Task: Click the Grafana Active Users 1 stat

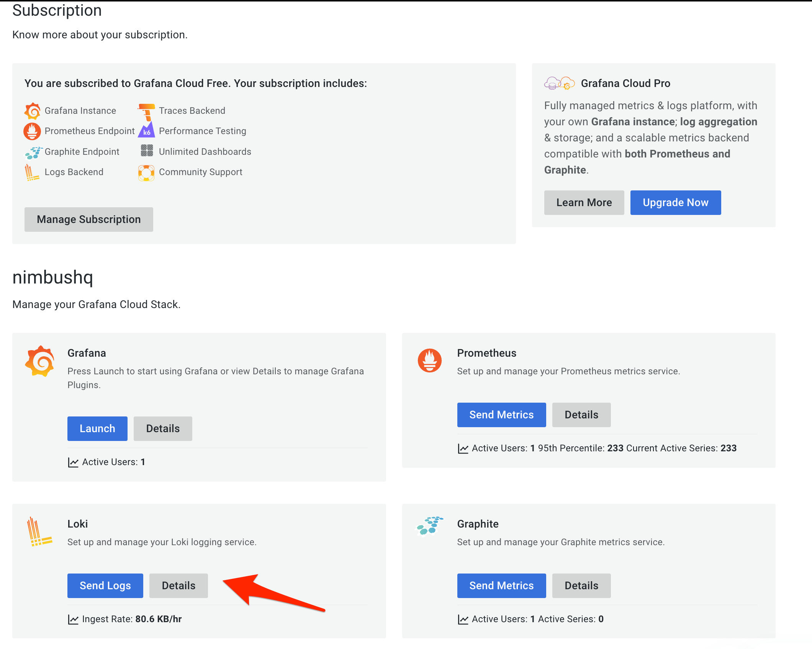Action: 114,462
